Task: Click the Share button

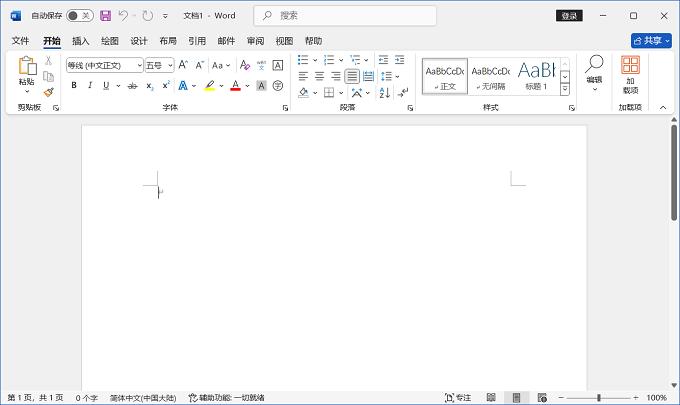Action: [651, 41]
